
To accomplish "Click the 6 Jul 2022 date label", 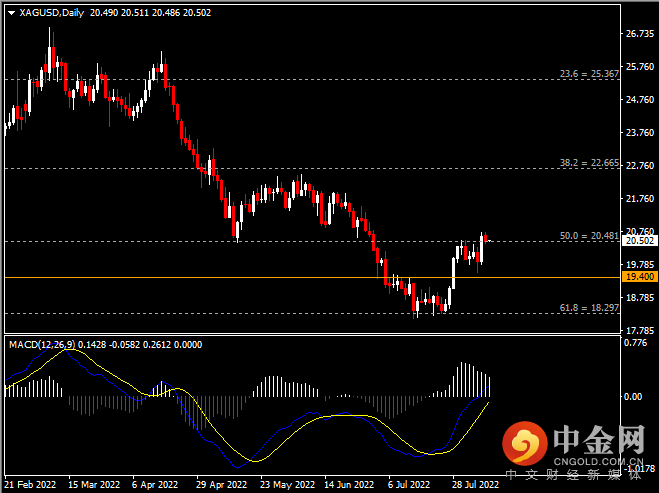I will [409, 485].
